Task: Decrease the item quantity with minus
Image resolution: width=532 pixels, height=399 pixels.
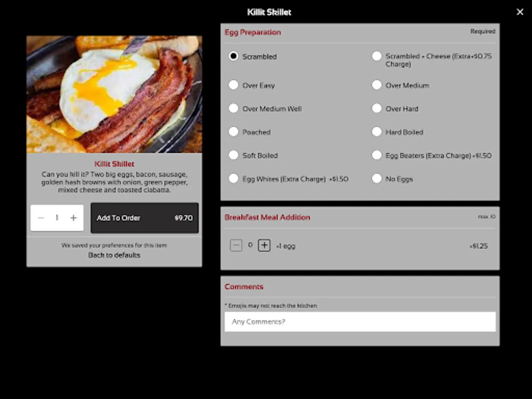Action: [40, 218]
